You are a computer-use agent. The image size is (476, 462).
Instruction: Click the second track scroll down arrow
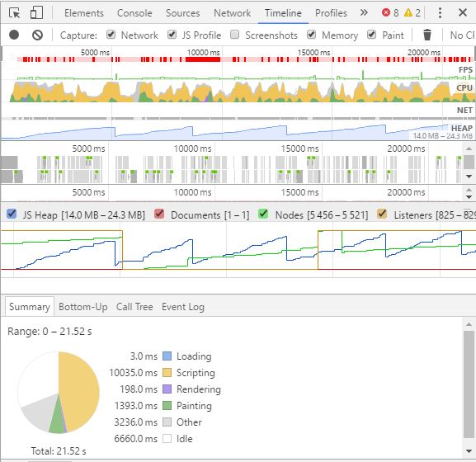(x=469, y=197)
